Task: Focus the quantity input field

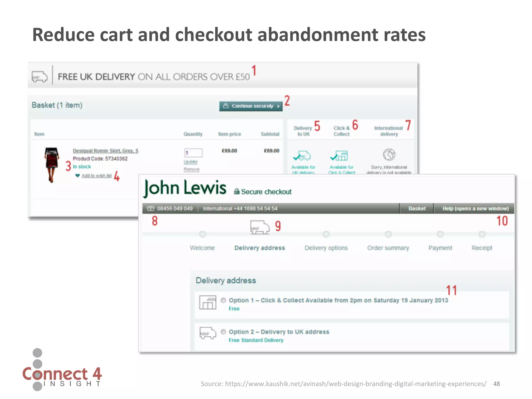Action: [193, 153]
